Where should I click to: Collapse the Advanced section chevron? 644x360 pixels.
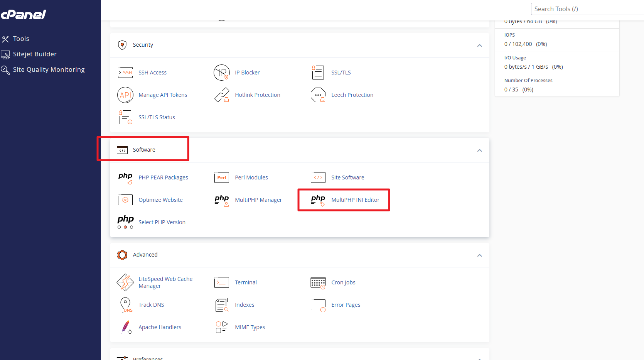point(479,255)
